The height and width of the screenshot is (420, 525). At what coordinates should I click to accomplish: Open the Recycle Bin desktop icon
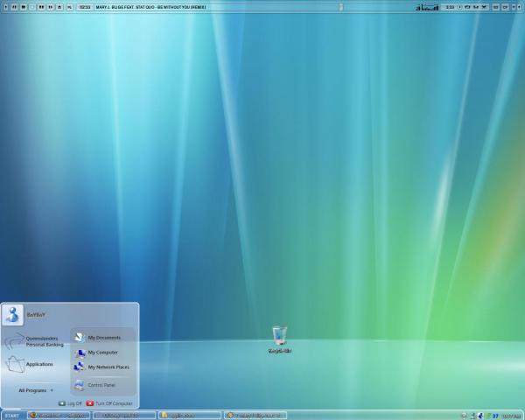click(279, 335)
